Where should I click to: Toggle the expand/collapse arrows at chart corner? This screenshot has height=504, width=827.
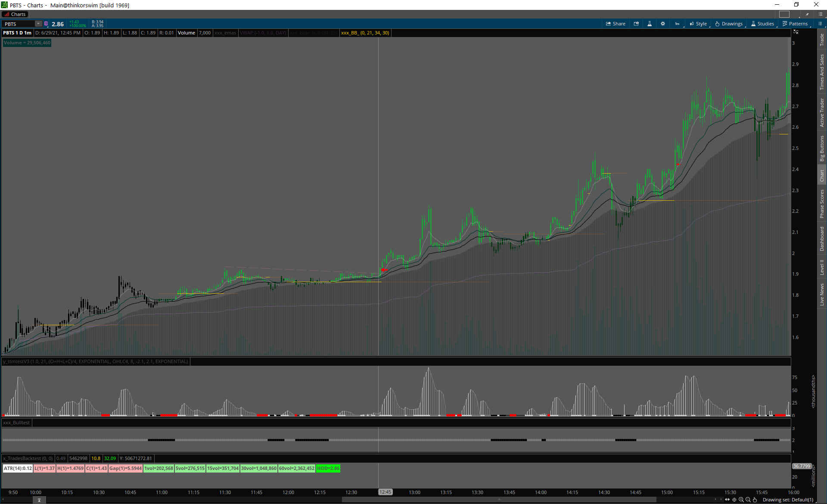tap(796, 32)
